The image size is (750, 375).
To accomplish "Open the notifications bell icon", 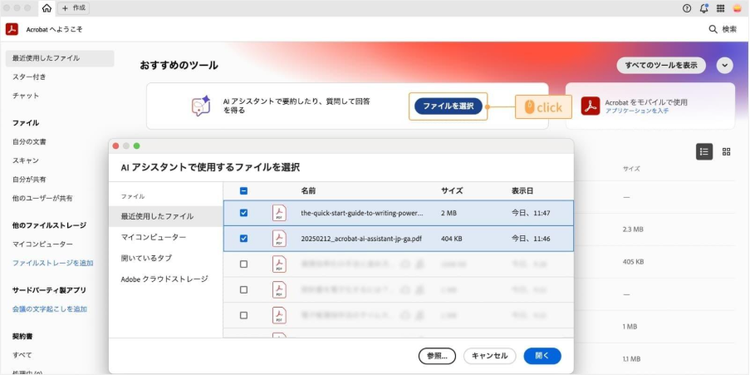I will click(704, 8).
